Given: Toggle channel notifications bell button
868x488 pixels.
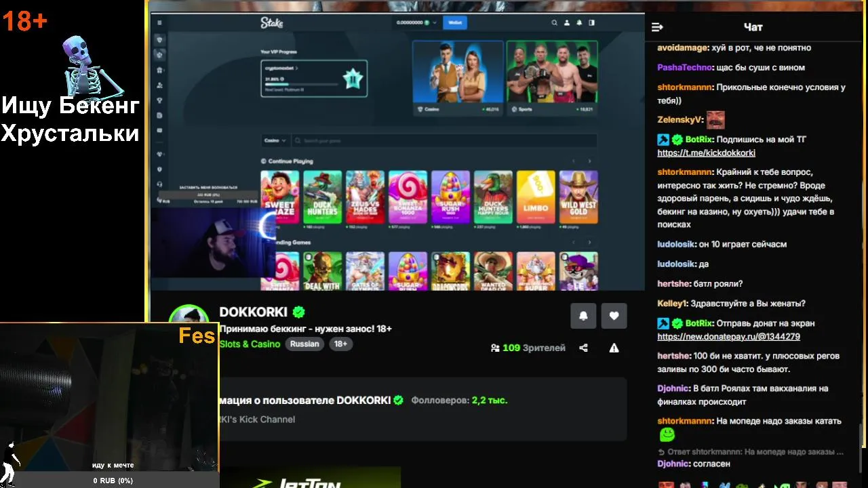Looking at the screenshot, I should 583,316.
